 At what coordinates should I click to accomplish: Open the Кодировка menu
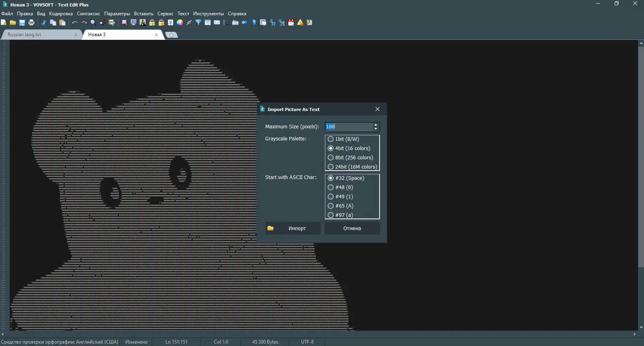[61, 14]
